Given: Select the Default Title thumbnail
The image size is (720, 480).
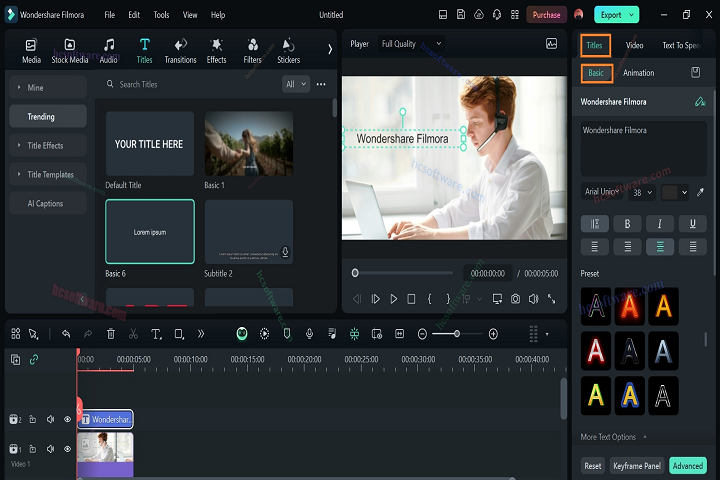Looking at the screenshot, I should point(150,143).
